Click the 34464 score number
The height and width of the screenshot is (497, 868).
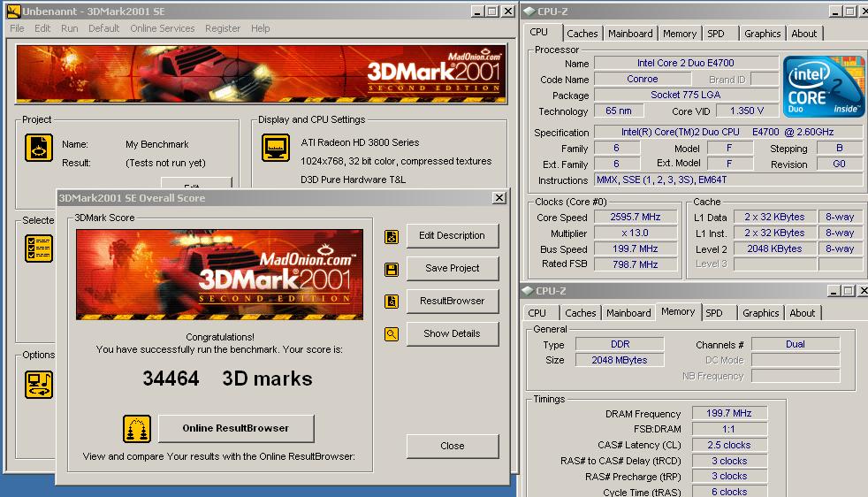pos(171,378)
